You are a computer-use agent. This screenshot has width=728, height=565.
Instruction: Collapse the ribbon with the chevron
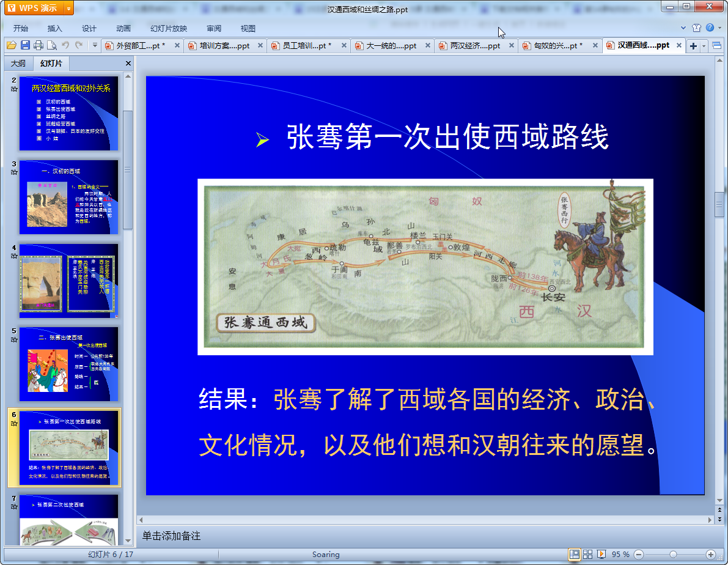pos(683,28)
